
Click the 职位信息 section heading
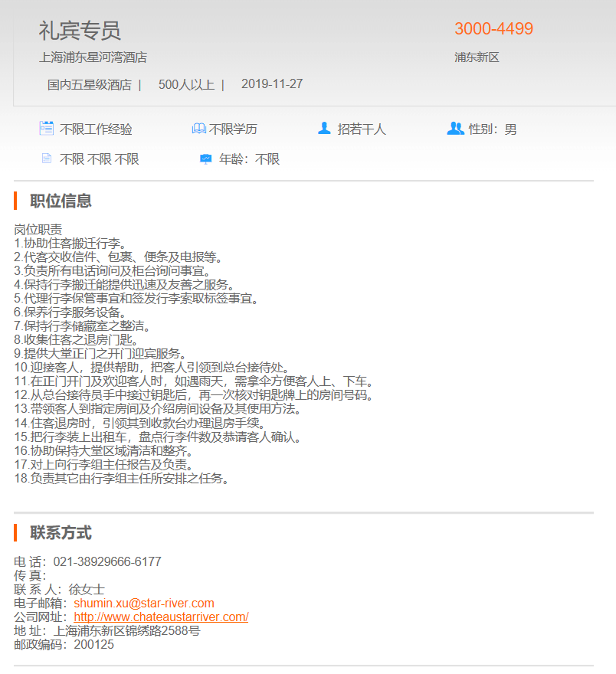[61, 201]
